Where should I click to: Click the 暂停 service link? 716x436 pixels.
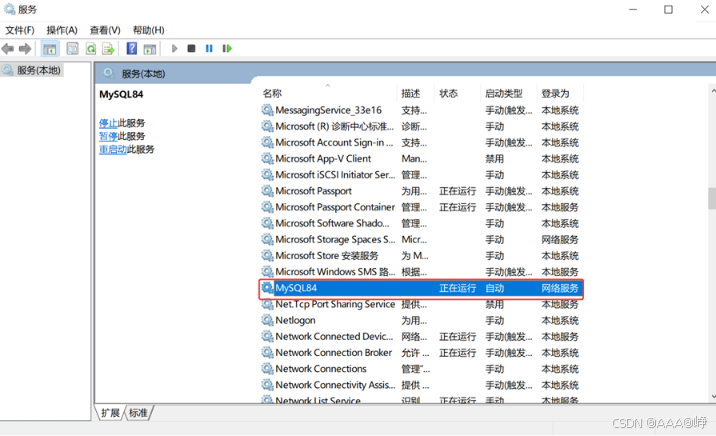[108, 136]
